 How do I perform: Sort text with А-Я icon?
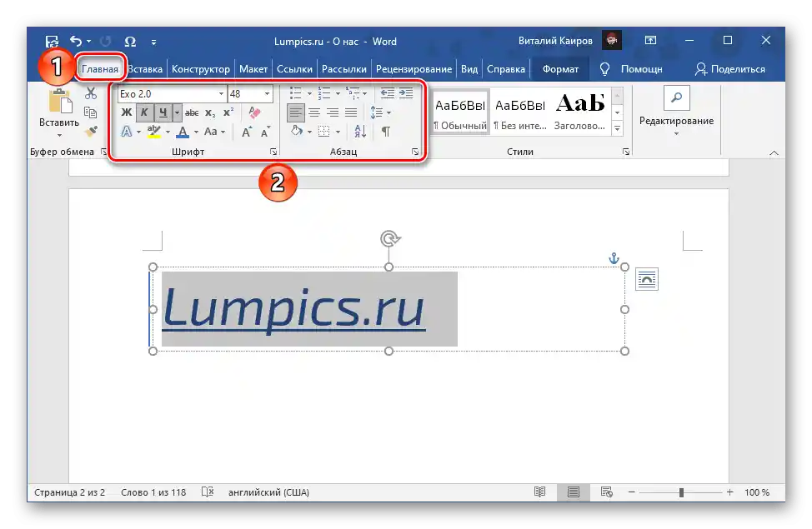pos(360,132)
